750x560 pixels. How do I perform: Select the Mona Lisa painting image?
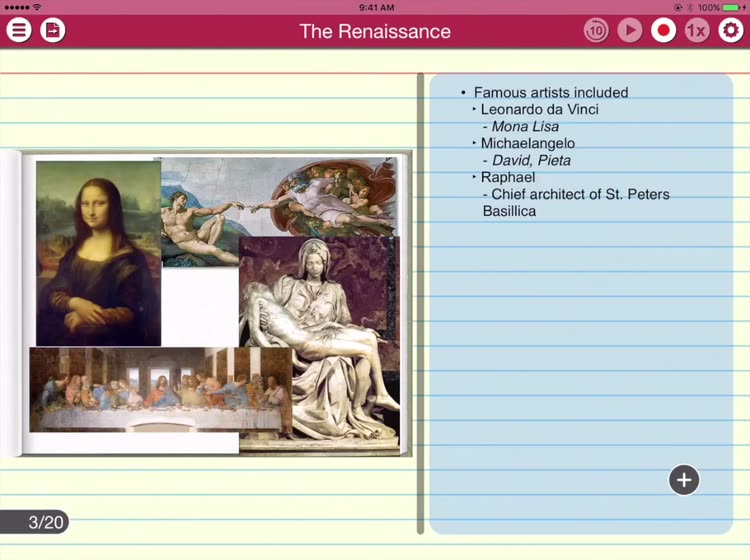click(x=98, y=253)
